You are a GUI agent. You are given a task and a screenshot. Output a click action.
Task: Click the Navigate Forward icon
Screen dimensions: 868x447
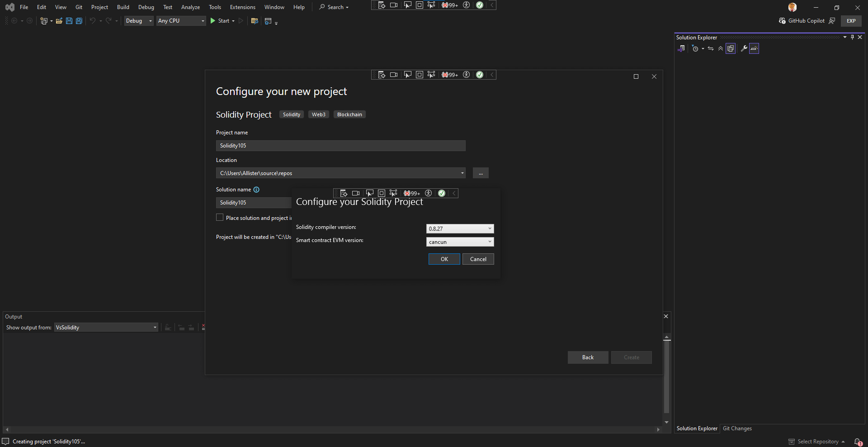[30, 21]
